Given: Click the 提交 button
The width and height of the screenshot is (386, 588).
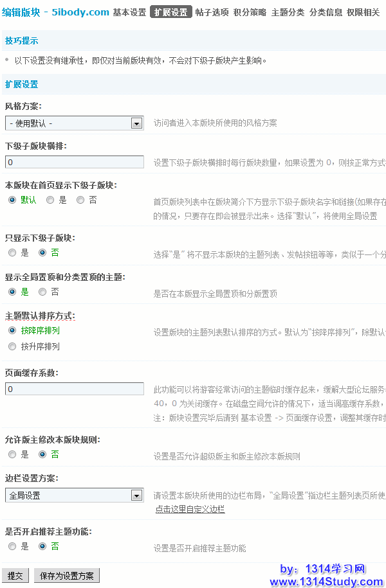Looking at the screenshot, I should pos(15,576).
